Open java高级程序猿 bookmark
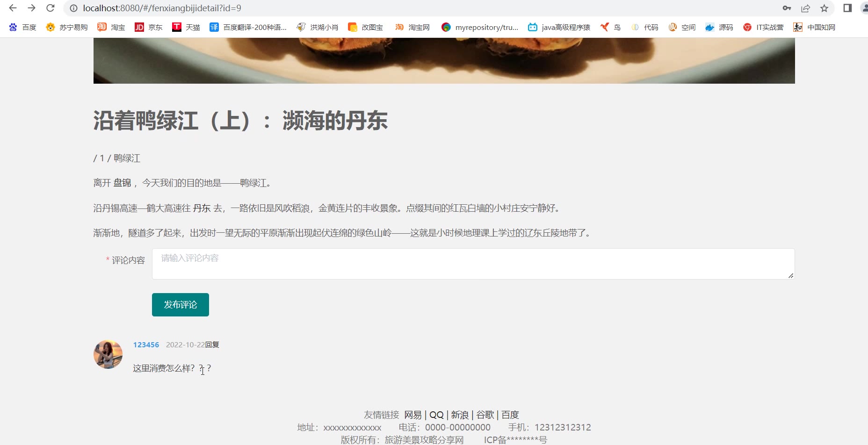Image resolution: width=868 pixels, height=445 pixels. click(559, 27)
